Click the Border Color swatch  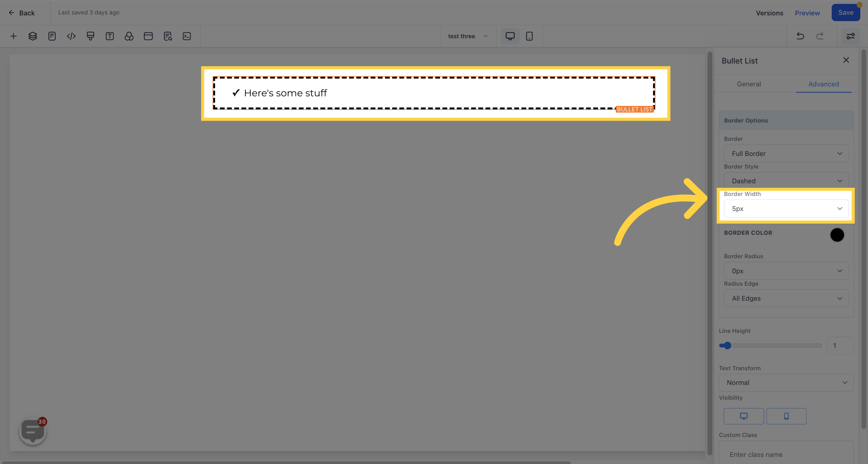pyautogui.click(x=837, y=234)
